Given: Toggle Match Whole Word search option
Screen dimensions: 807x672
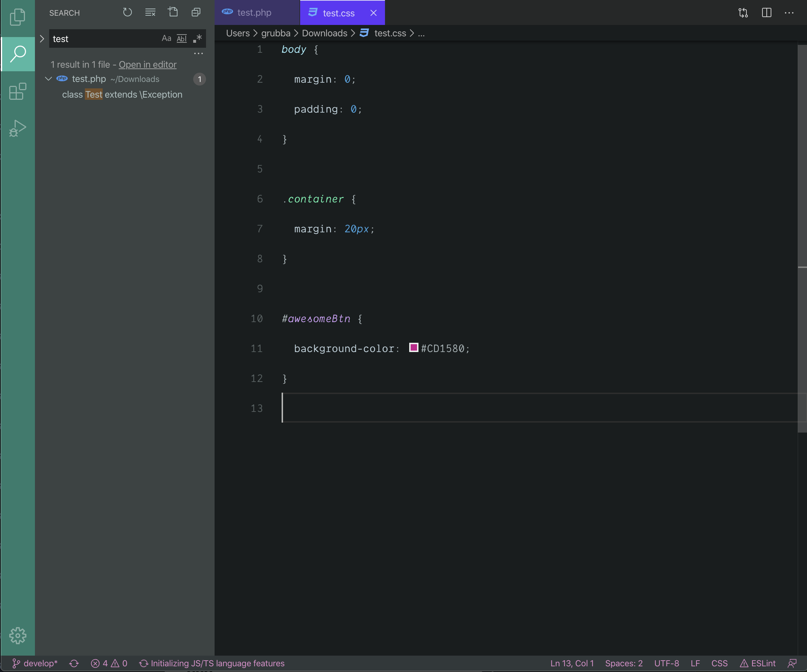Looking at the screenshot, I should [x=181, y=38].
